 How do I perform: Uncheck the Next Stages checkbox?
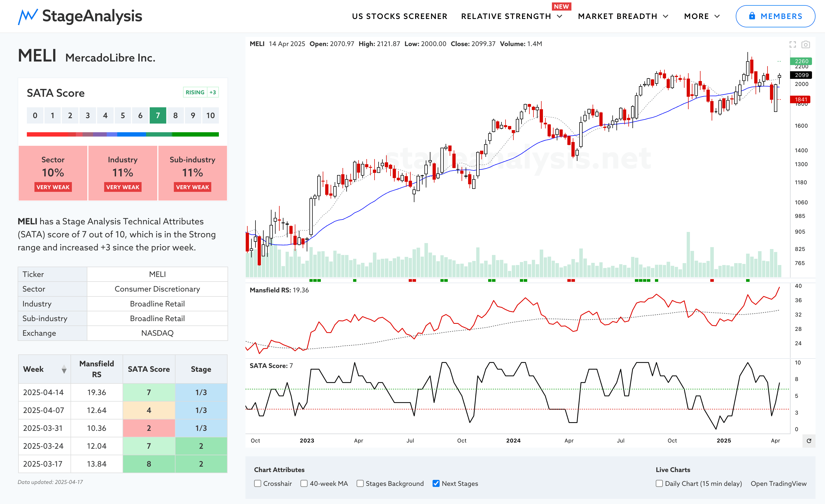coord(436,484)
